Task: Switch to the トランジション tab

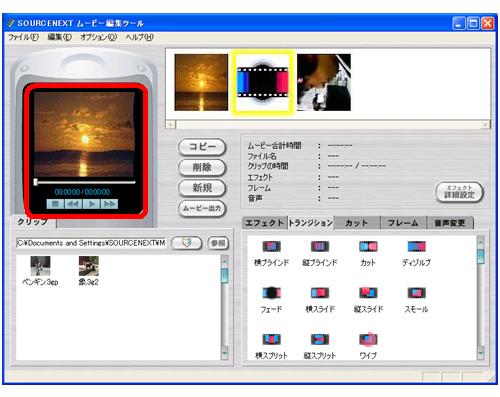Action: click(311, 223)
